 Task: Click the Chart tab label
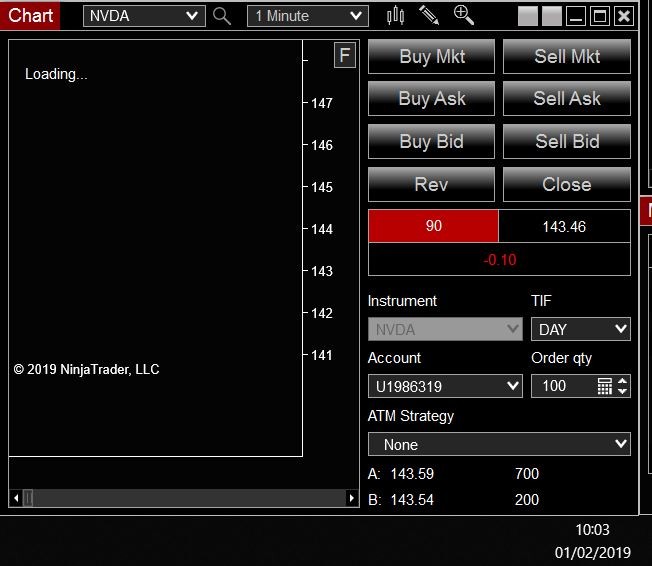(x=30, y=16)
